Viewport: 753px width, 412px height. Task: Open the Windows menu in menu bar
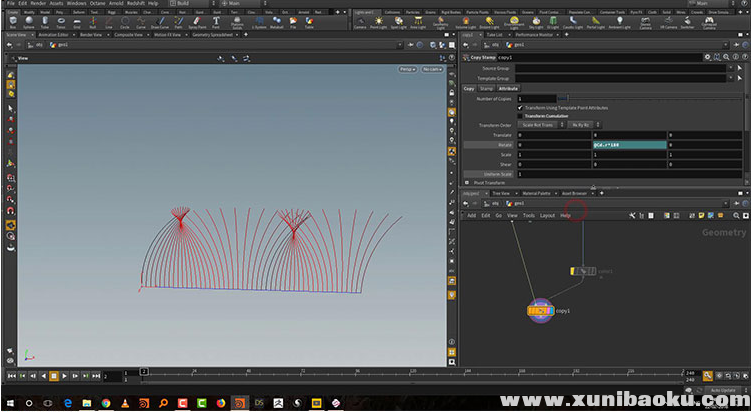point(76,4)
